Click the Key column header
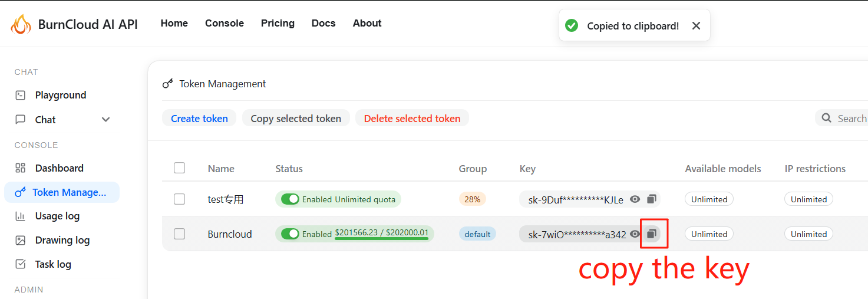Screen dimensions: 868x299 click(x=527, y=169)
